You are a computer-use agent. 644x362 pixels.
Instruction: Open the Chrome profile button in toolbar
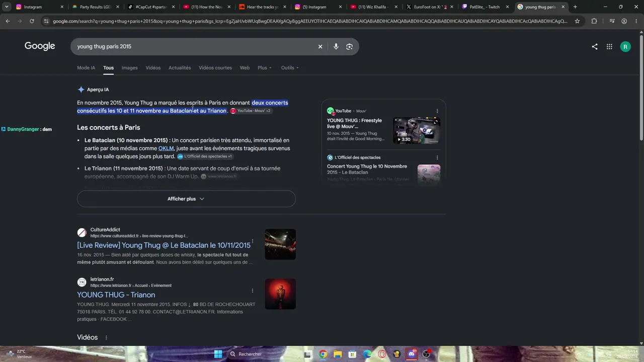click(x=624, y=21)
